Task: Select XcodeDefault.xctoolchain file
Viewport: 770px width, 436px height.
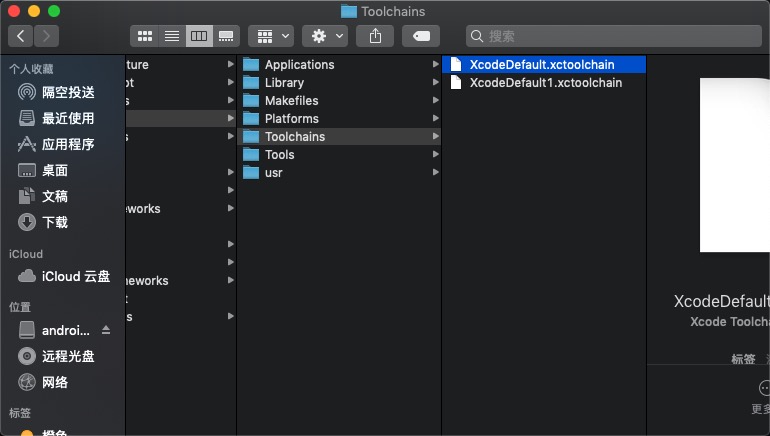Action: pos(544,64)
